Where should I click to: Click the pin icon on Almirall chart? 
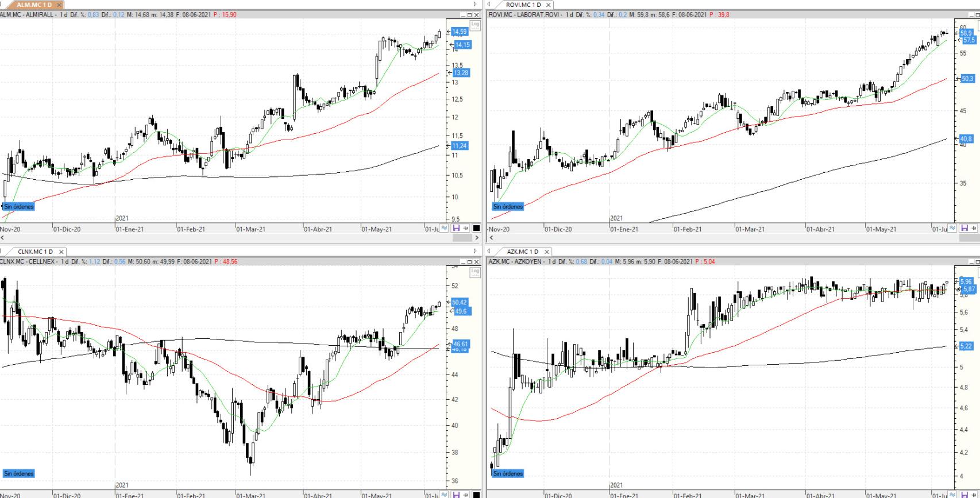(466, 228)
